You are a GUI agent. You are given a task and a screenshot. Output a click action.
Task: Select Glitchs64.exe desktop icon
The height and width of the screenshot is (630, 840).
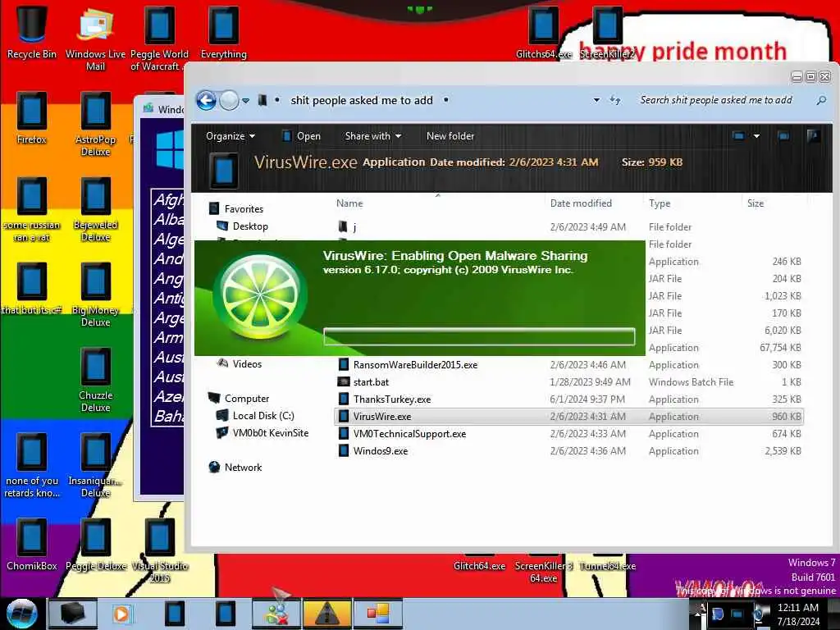point(543,32)
